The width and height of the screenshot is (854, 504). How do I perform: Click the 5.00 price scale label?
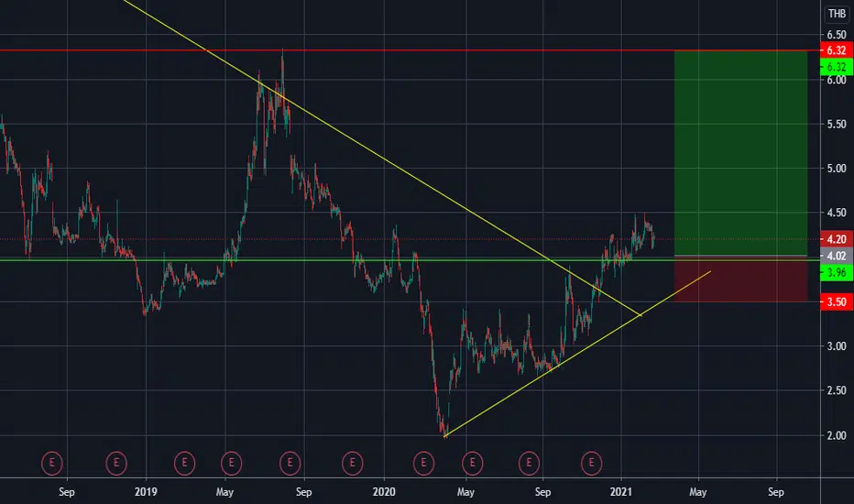pyautogui.click(x=836, y=169)
